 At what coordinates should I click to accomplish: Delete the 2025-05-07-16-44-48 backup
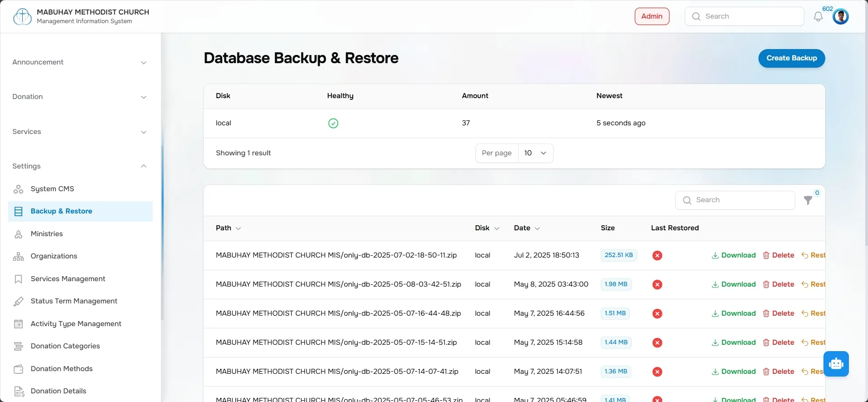(x=778, y=313)
